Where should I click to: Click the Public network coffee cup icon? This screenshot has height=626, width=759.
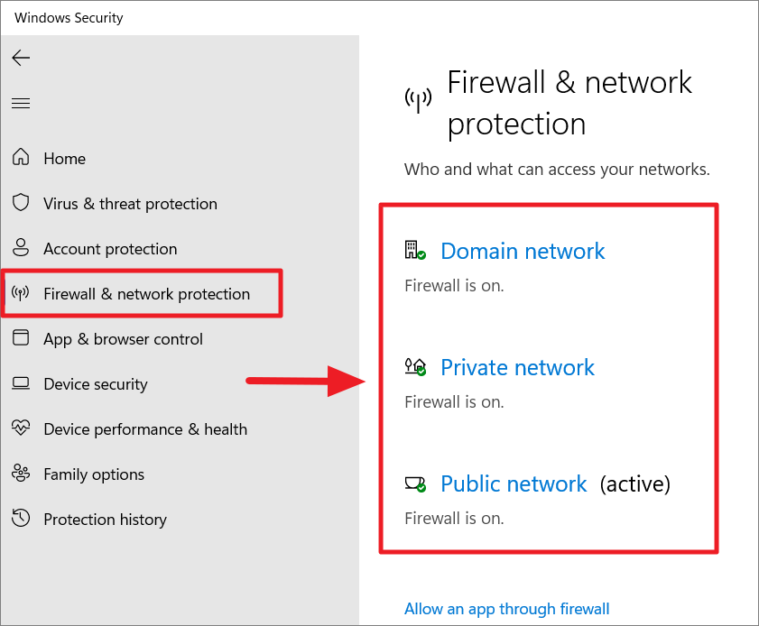[x=415, y=484]
